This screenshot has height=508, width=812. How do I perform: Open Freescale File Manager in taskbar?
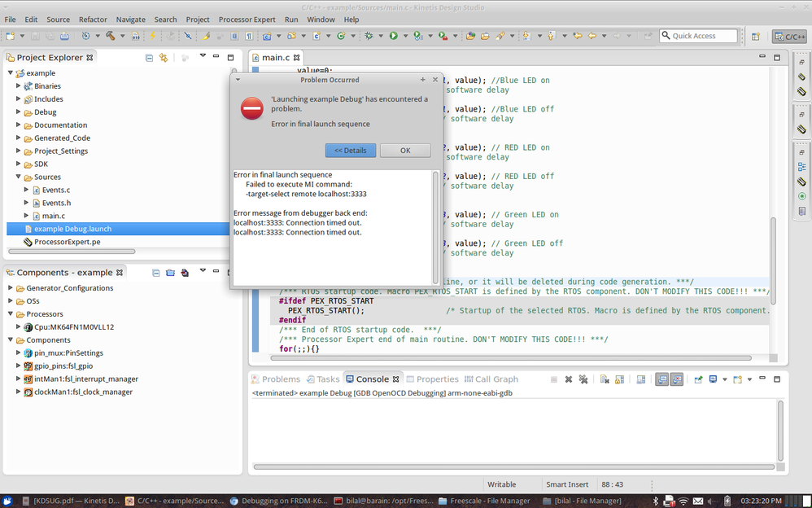pyautogui.click(x=484, y=501)
